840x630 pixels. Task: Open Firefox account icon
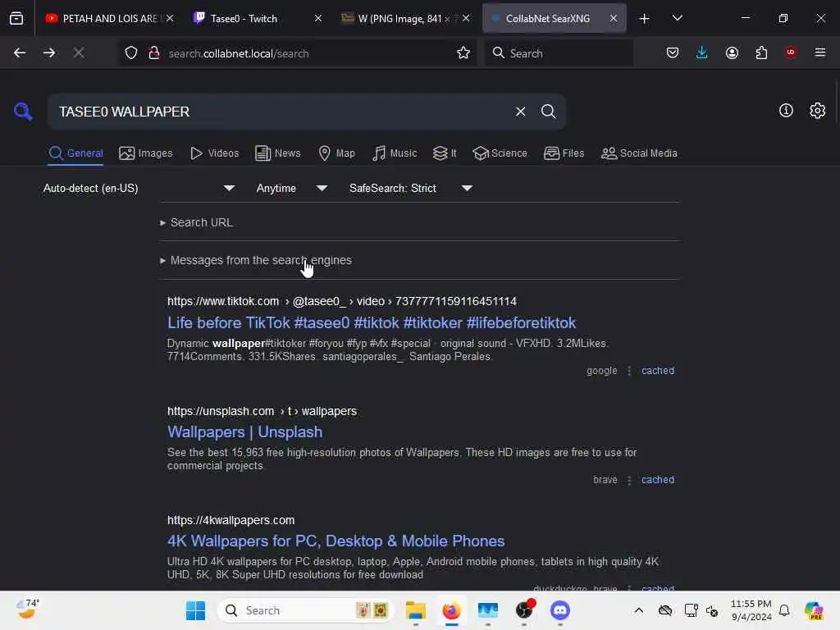pos(732,52)
